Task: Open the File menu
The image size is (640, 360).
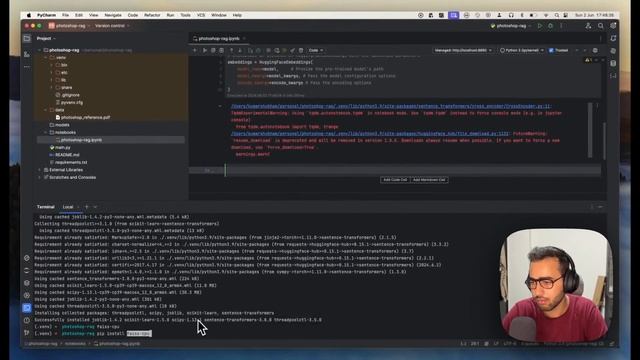Action: (65, 15)
